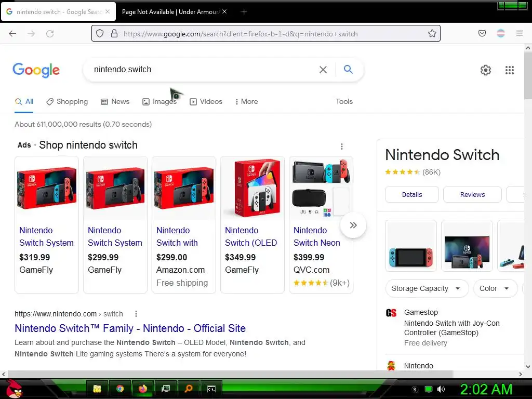The image size is (532, 399).
Task: Click the 2:02 AM taskbar clock
Action: tap(486, 389)
